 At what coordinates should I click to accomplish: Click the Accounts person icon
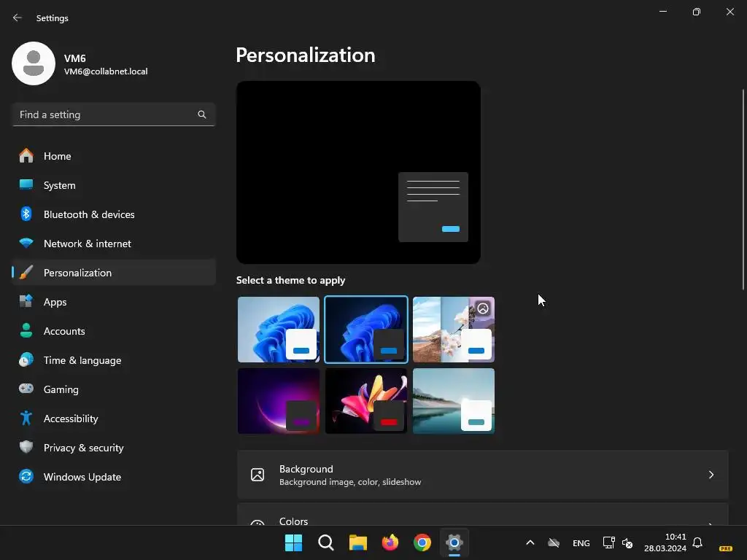pyautogui.click(x=26, y=330)
